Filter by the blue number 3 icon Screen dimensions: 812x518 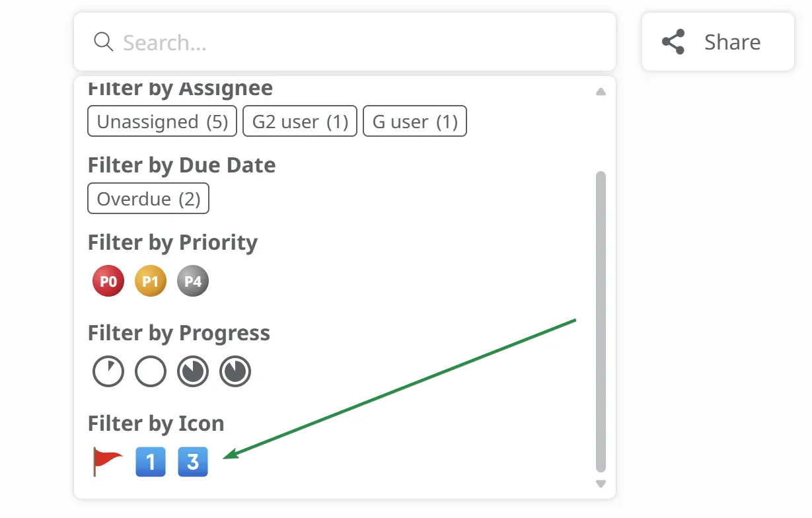(x=193, y=461)
